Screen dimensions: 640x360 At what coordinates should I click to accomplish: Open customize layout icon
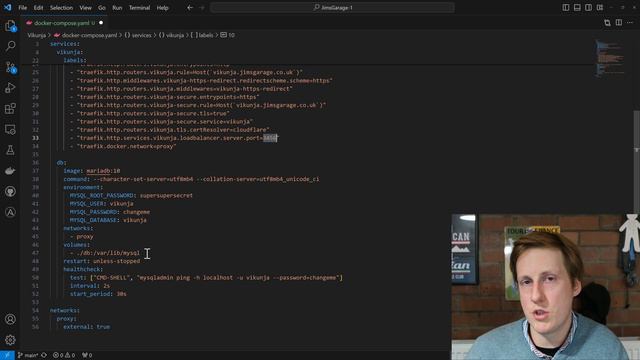[x=600, y=7]
